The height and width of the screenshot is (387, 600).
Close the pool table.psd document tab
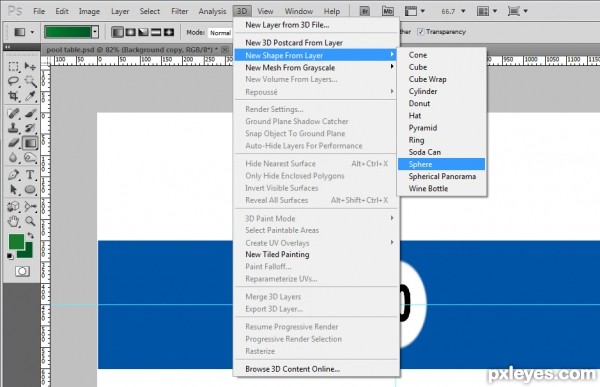click(x=225, y=50)
